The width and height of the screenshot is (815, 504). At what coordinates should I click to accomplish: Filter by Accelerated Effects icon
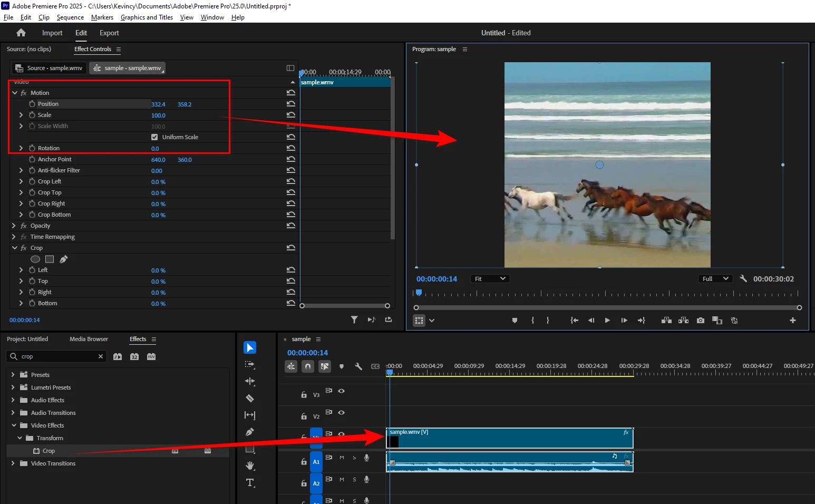click(x=118, y=357)
